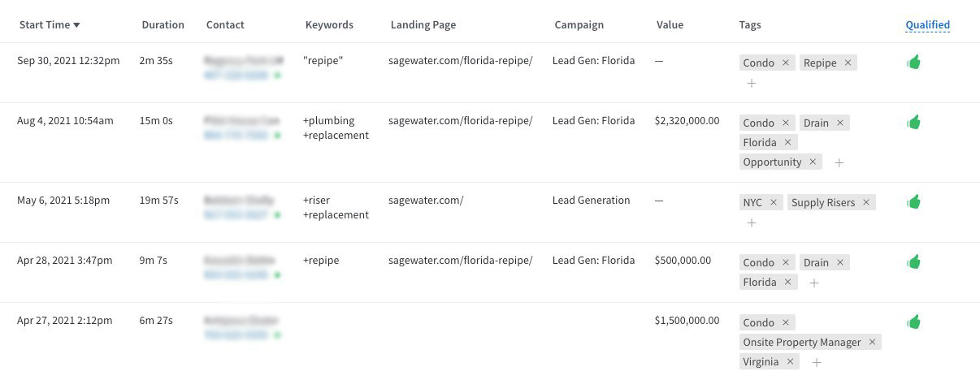Click the Campaign column header
The image size is (980, 380).
pos(579,24)
